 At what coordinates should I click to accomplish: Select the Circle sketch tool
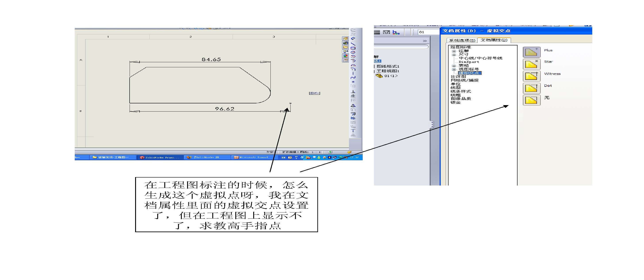[x=353, y=52]
